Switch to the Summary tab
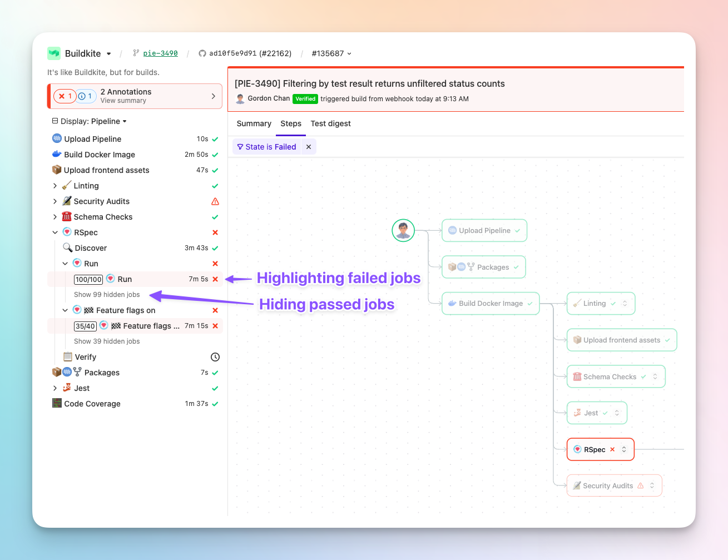Image resolution: width=728 pixels, height=560 pixels. click(x=254, y=123)
